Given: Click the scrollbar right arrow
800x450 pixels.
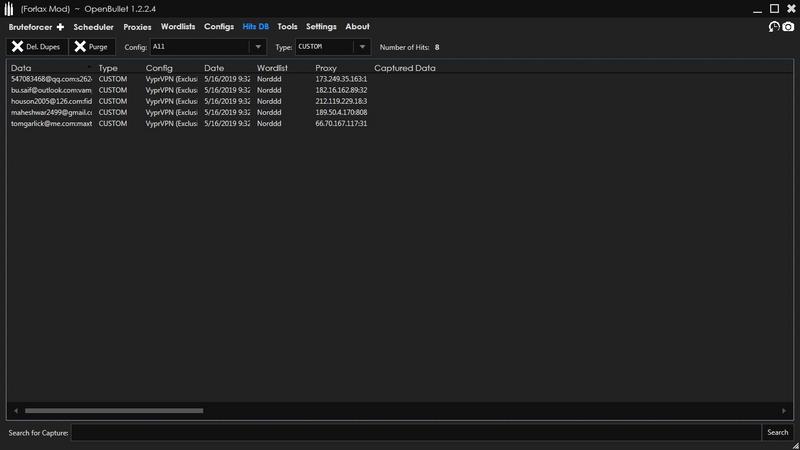Looking at the screenshot, I should (x=784, y=411).
